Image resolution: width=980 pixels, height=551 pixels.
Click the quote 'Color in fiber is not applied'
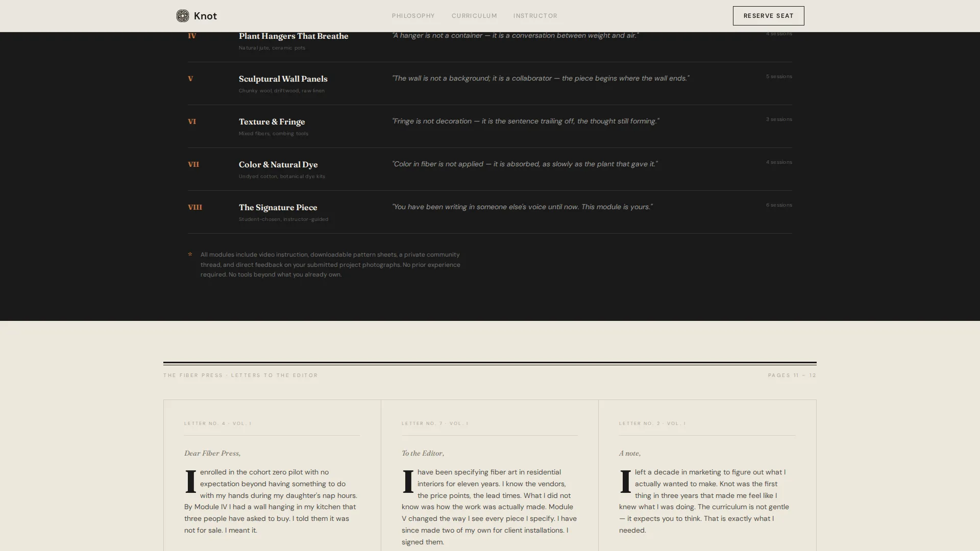525,164
